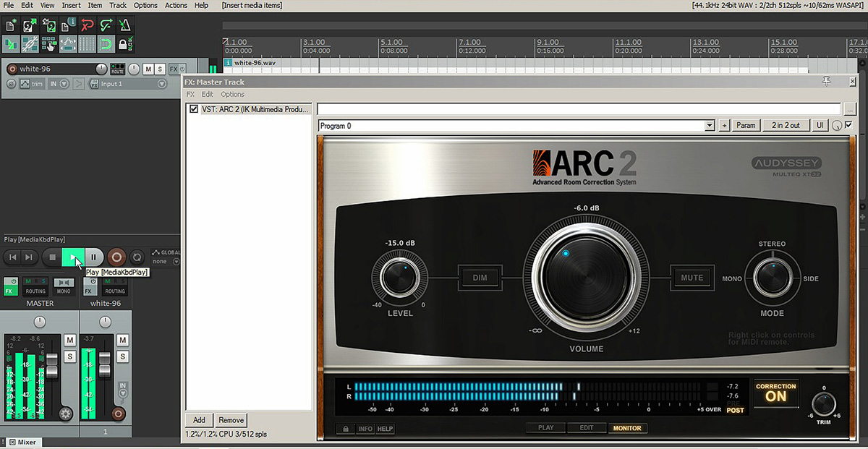Open the Insert menu
Viewport: 868px width, 449px height.
pos(71,5)
